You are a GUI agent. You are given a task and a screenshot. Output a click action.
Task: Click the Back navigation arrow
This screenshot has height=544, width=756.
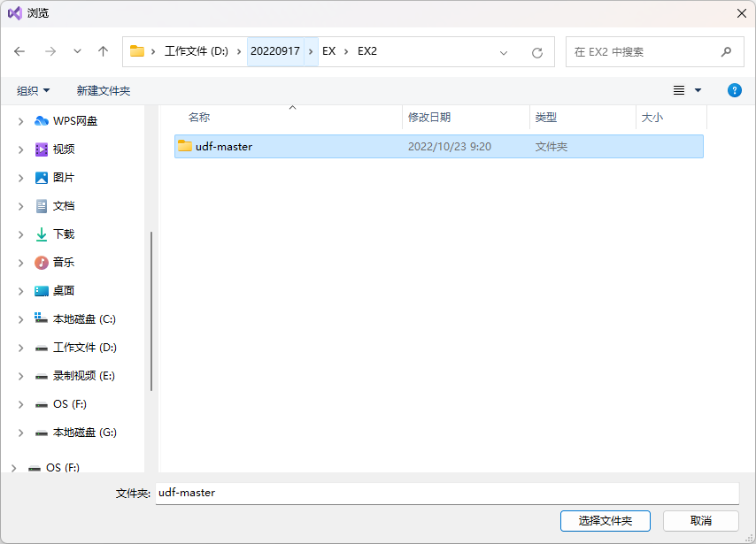pos(19,51)
